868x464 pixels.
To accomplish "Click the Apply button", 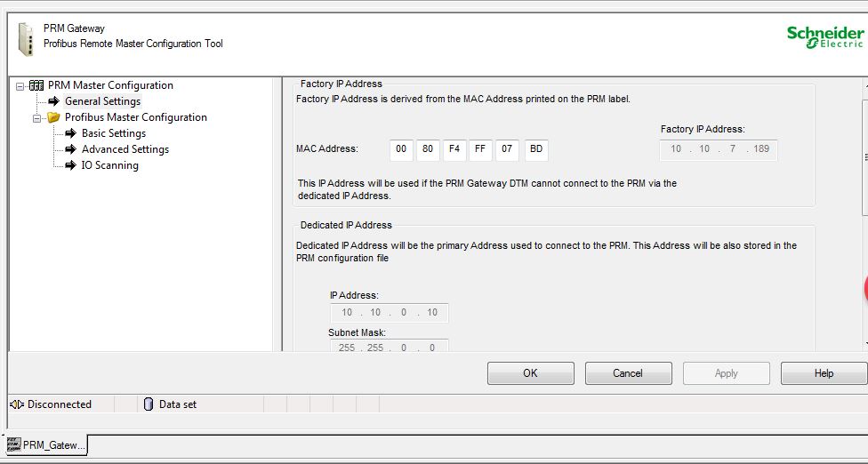I will pyautogui.click(x=727, y=373).
